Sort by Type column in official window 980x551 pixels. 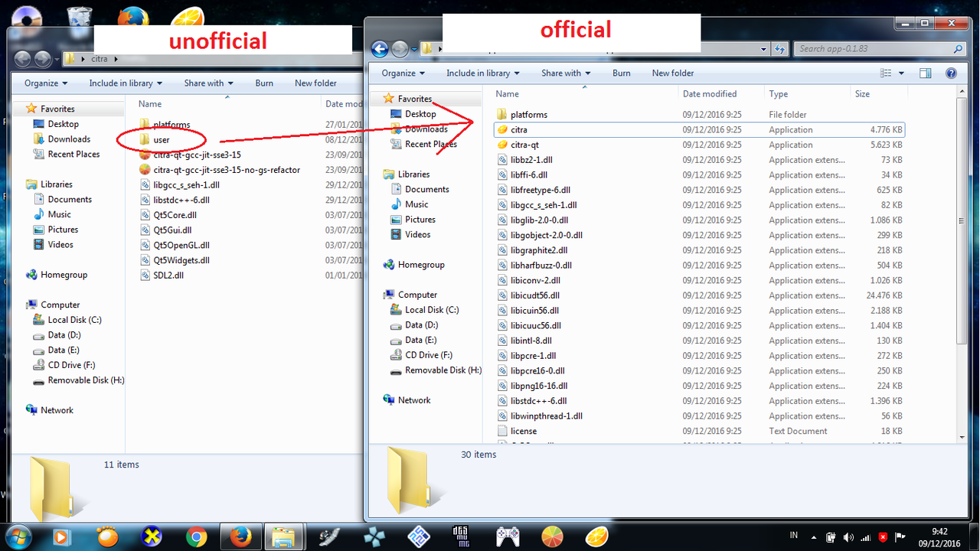pos(807,94)
